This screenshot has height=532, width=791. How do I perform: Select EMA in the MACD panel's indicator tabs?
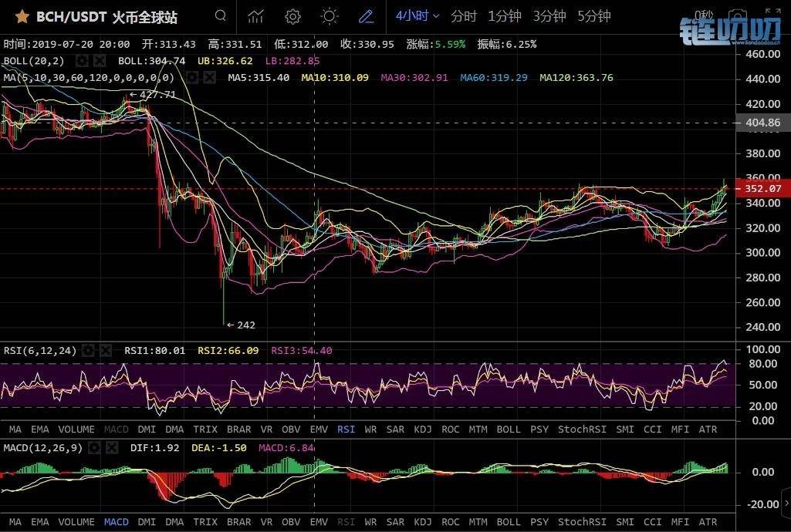40,522
